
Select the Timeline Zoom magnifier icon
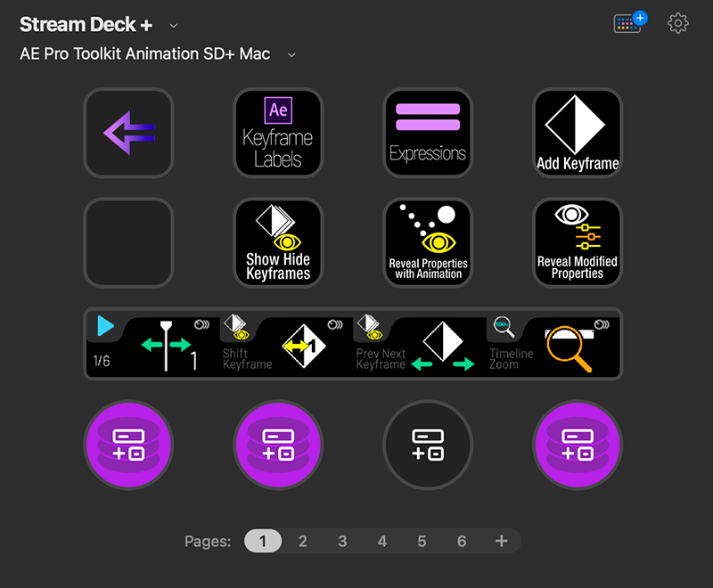(x=570, y=349)
